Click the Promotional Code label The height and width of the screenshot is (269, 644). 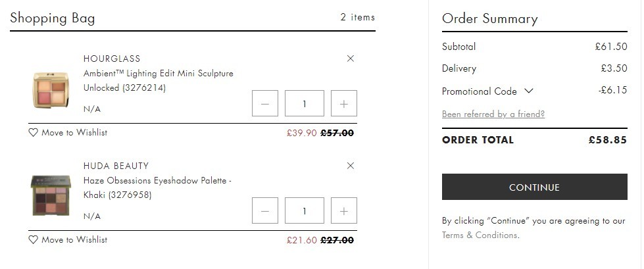pos(480,91)
